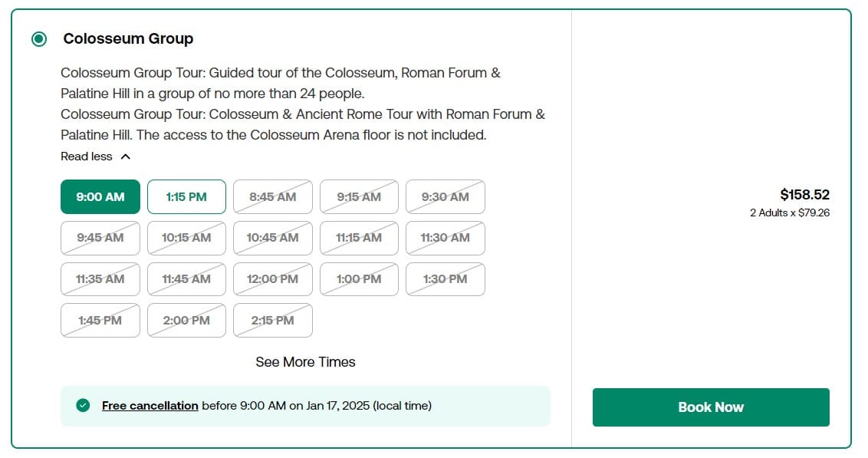Select the crossed-out 9:15 AM slot
Screen dimensions: 868x458
tap(360, 196)
